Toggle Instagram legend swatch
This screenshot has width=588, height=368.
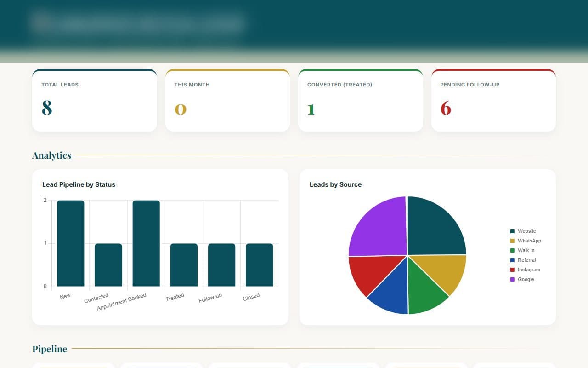[513, 270]
